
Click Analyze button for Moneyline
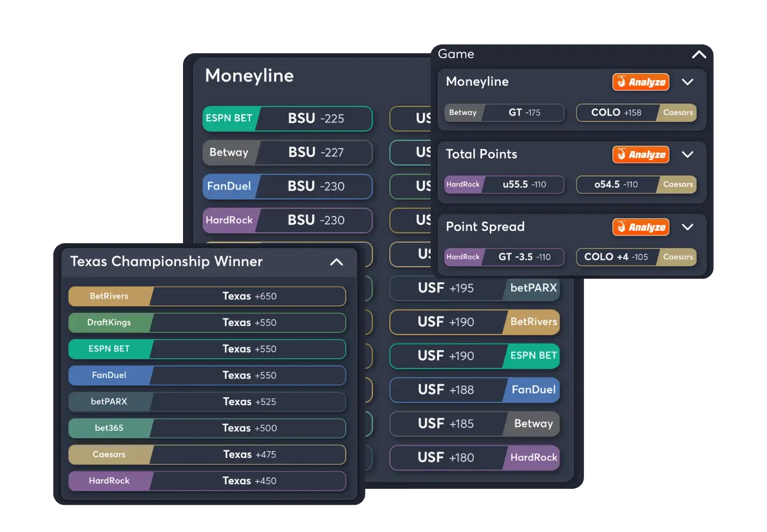tap(641, 82)
